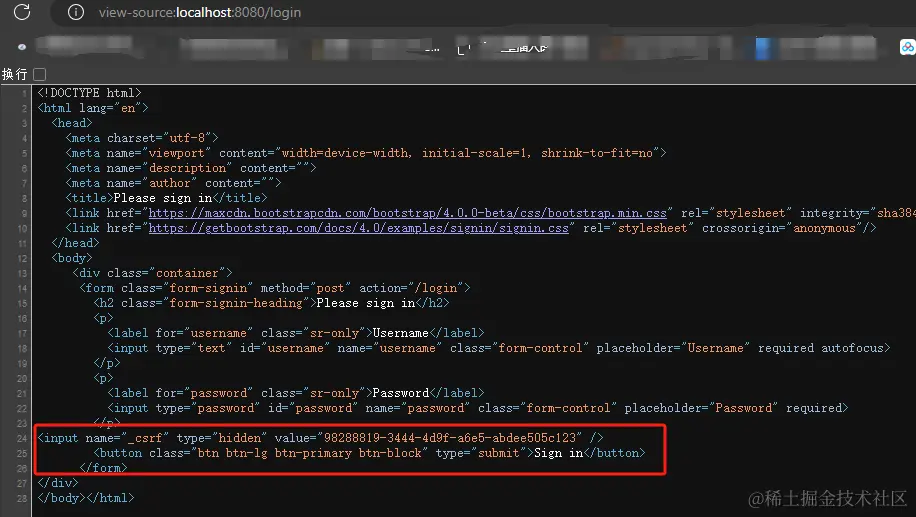
Task: Click the csrf token value 98288819-3444-4d9f
Action: pos(449,438)
